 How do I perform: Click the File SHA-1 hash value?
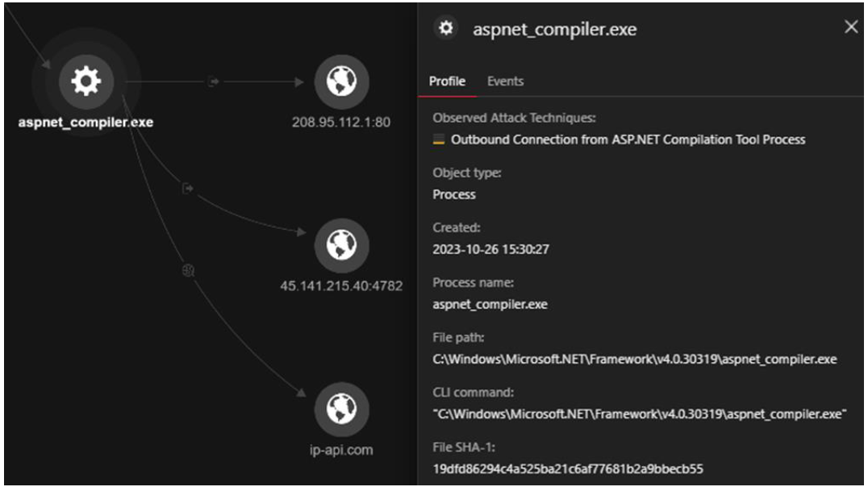pyautogui.click(x=568, y=469)
